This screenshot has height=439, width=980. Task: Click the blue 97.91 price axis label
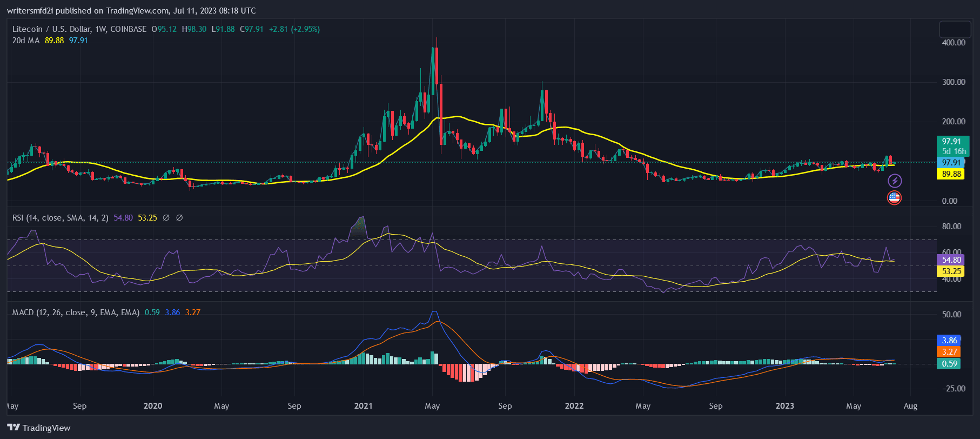tap(951, 163)
